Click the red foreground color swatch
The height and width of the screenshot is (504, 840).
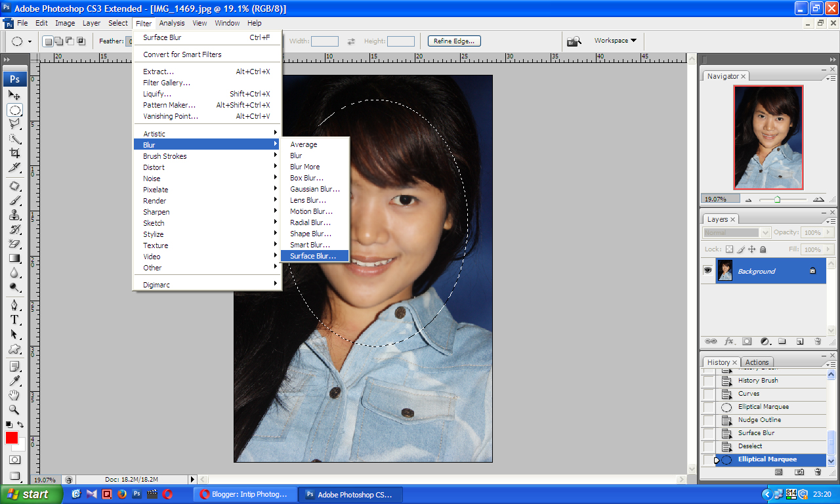pos(12,438)
